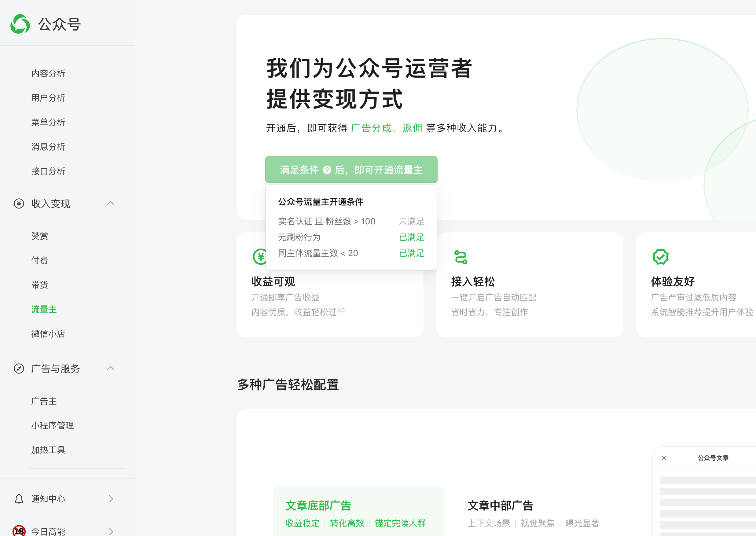This screenshot has width=756, height=536.
Task: Open 接口分析 in the sidebar
Action: tap(48, 171)
